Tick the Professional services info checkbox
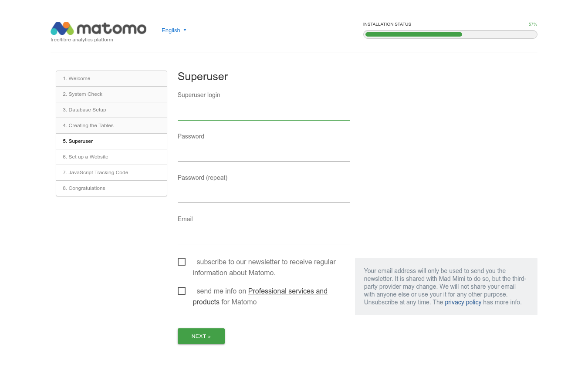This screenshot has width=588, height=371. click(x=182, y=291)
